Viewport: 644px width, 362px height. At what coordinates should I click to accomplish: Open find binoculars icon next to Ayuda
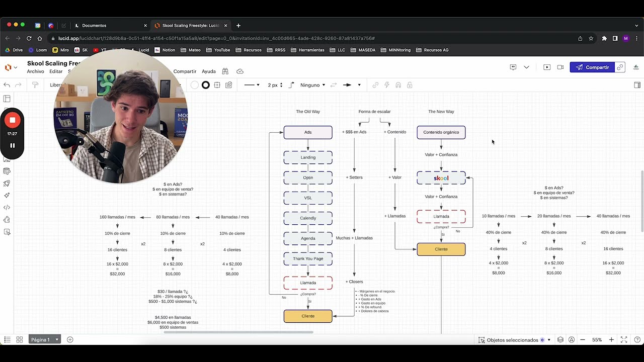(225, 71)
